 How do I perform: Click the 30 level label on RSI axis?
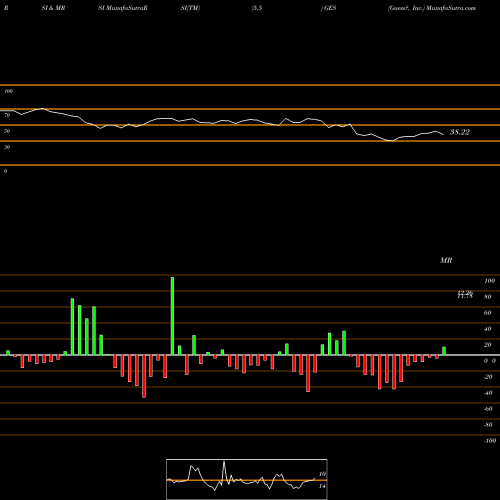click(7, 147)
